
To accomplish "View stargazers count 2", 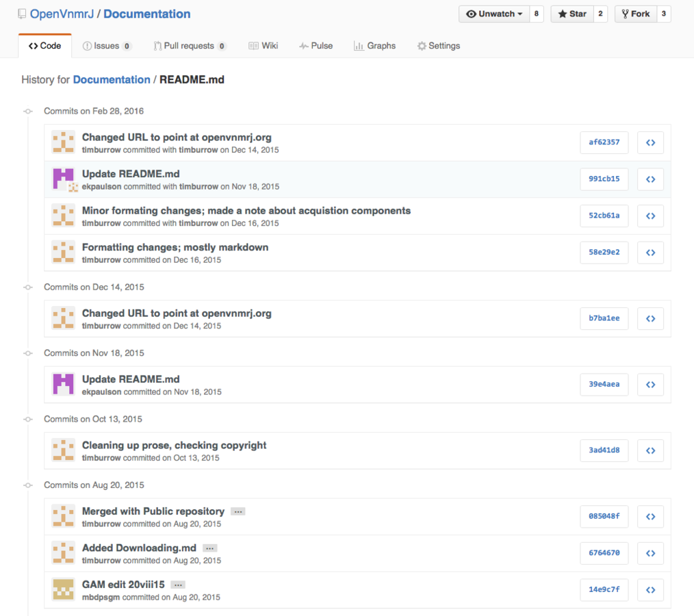I will [600, 14].
